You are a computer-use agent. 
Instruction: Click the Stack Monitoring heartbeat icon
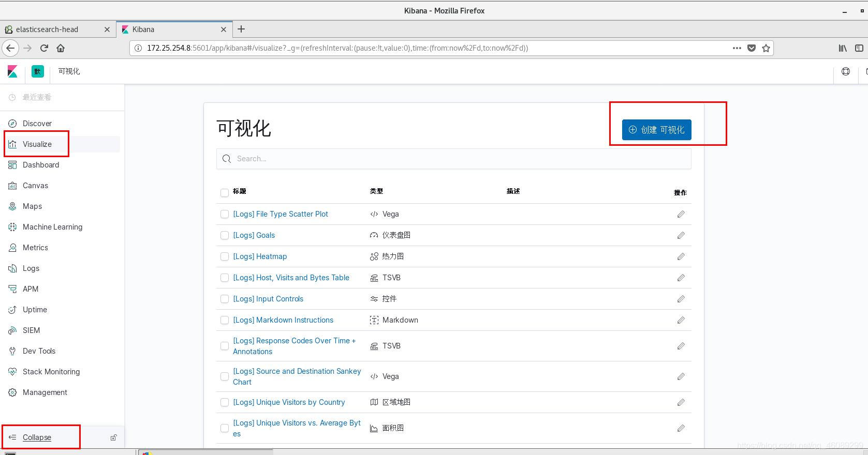point(12,372)
